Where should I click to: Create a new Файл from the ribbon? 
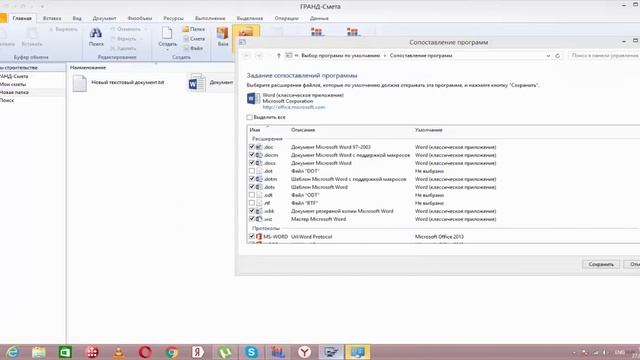pyautogui.click(x=193, y=48)
